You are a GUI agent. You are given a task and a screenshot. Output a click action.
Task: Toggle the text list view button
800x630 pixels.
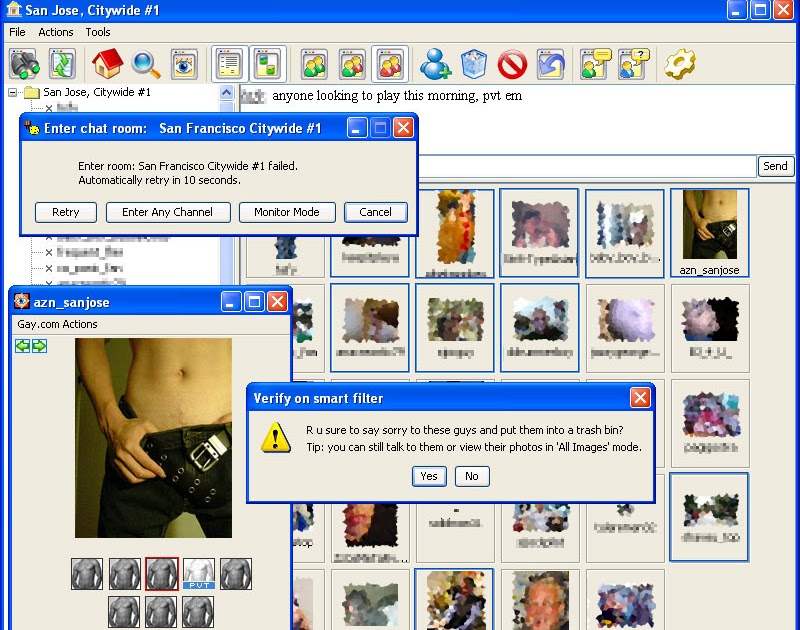[x=230, y=64]
